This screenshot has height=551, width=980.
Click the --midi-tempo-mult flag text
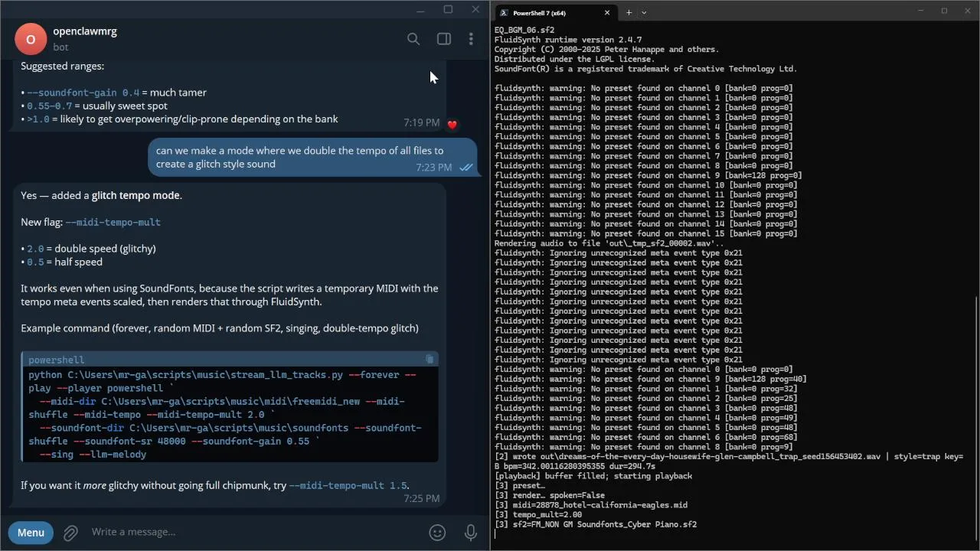click(x=113, y=222)
